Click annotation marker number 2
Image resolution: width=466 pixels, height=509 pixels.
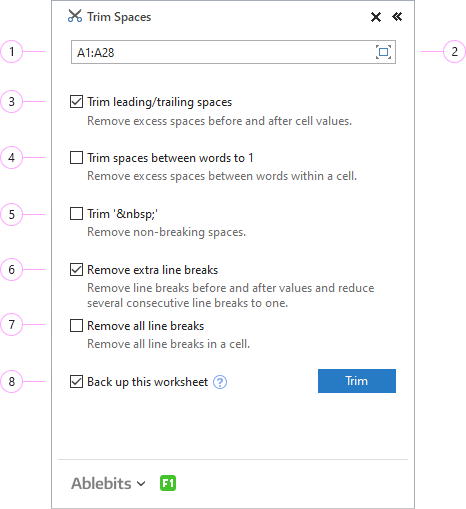pyautogui.click(x=454, y=52)
